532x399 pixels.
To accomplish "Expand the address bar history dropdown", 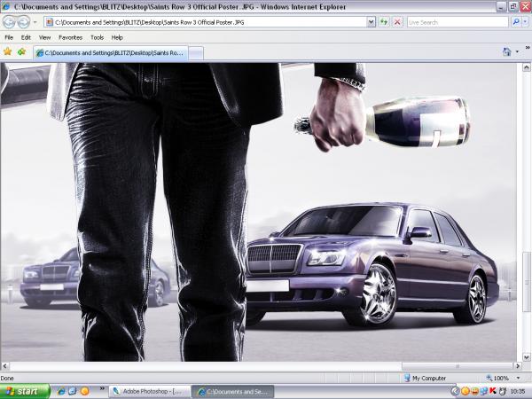I will click(x=371, y=22).
